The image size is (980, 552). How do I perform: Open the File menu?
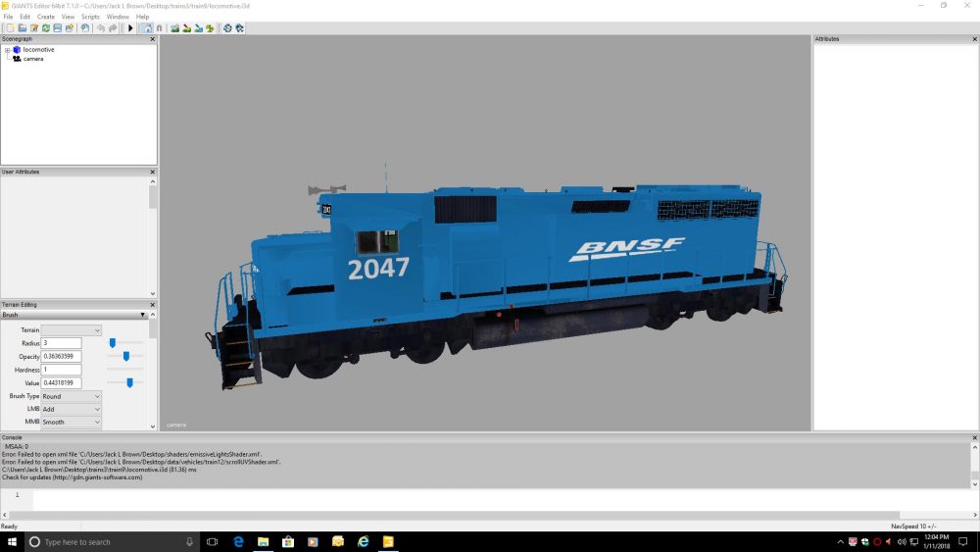(8, 17)
